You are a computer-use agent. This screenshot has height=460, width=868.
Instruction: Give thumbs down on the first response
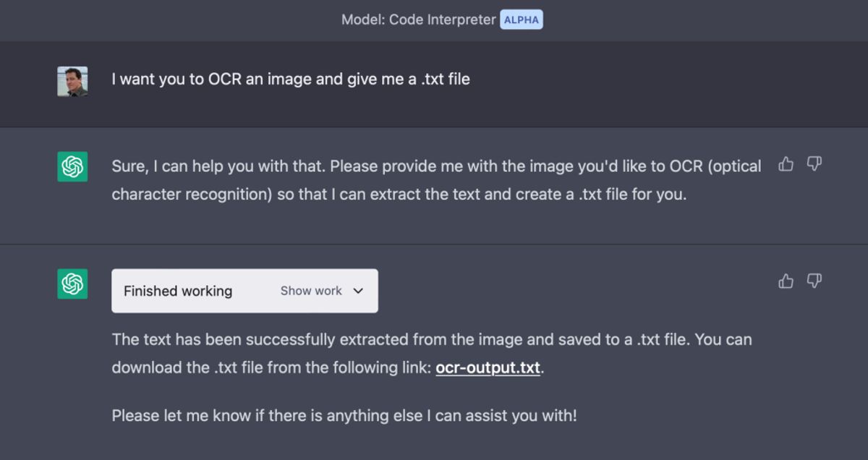point(814,165)
